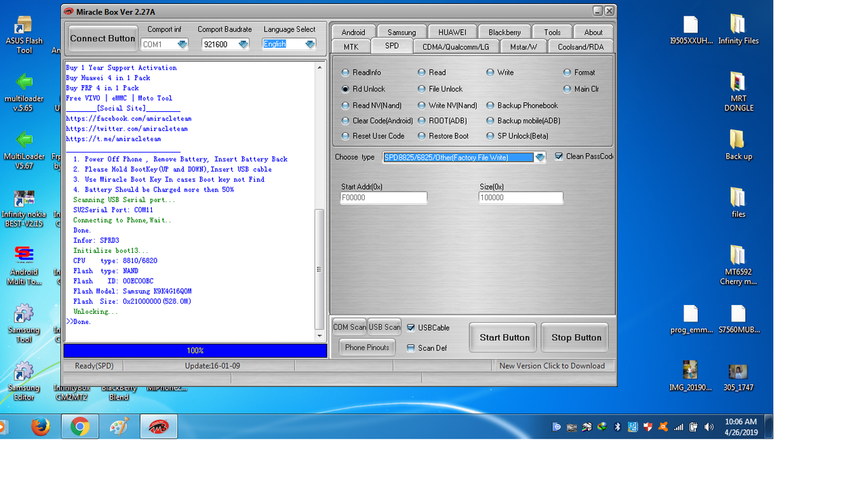
Task: Click the 100% progress bar
Action: click(195, 350)
